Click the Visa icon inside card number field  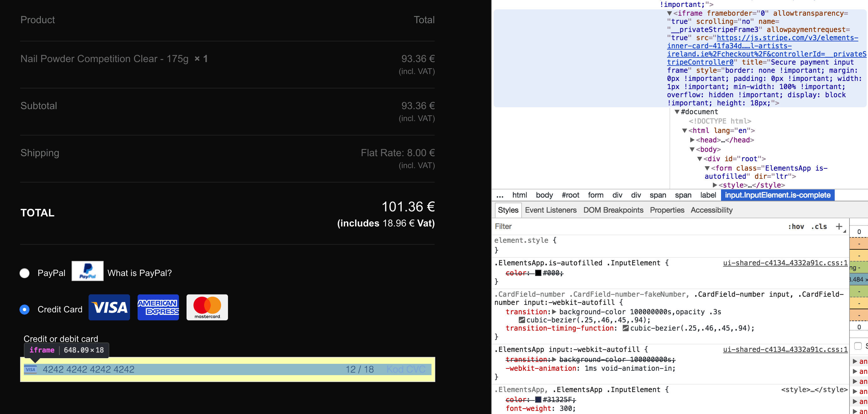pyautogui.click(x=30, y=369)
